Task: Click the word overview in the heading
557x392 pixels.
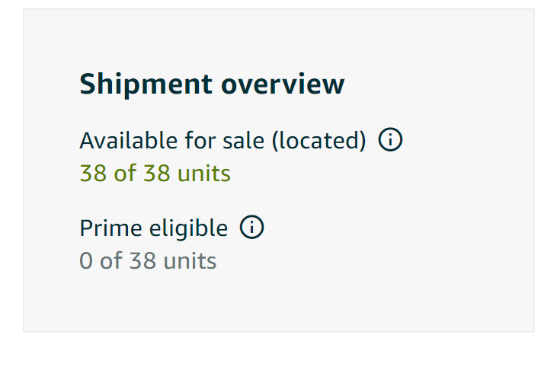Action: (283, 85)
